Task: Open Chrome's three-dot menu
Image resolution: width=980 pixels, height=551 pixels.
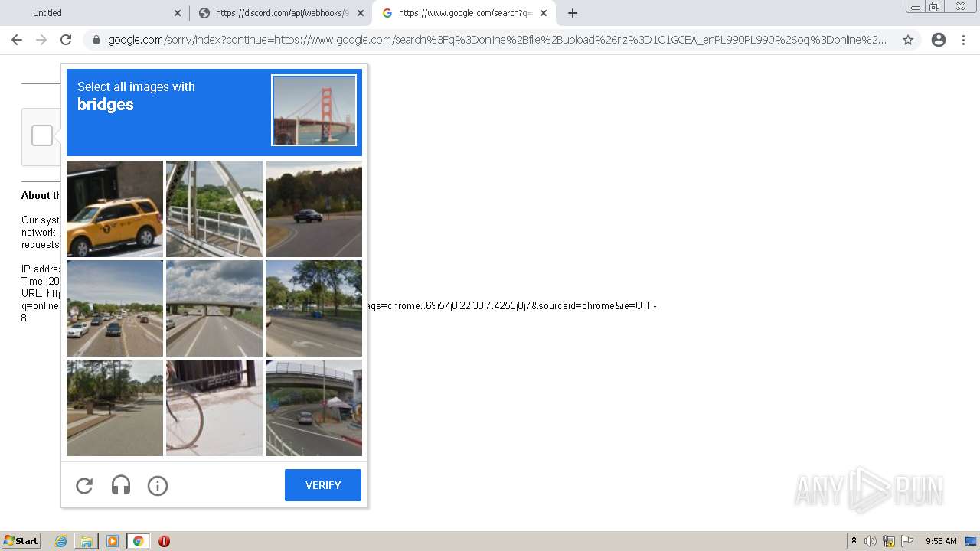Action: click(x=963, y=40)
